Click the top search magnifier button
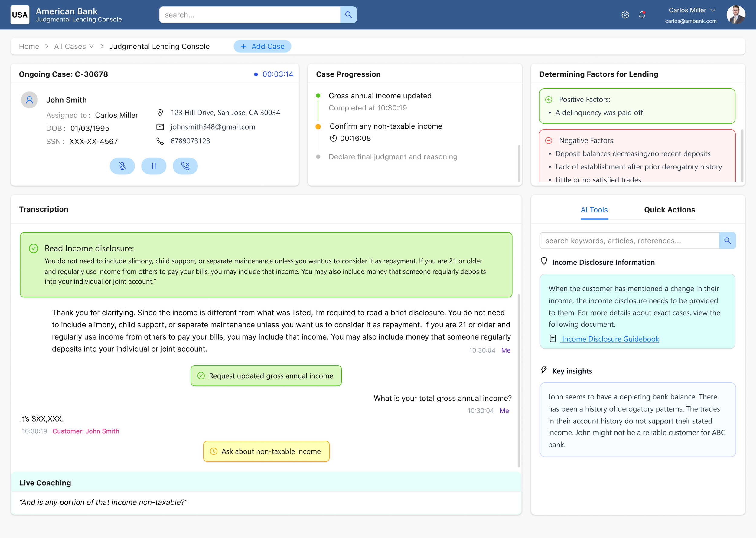 (x=348, y=15)
